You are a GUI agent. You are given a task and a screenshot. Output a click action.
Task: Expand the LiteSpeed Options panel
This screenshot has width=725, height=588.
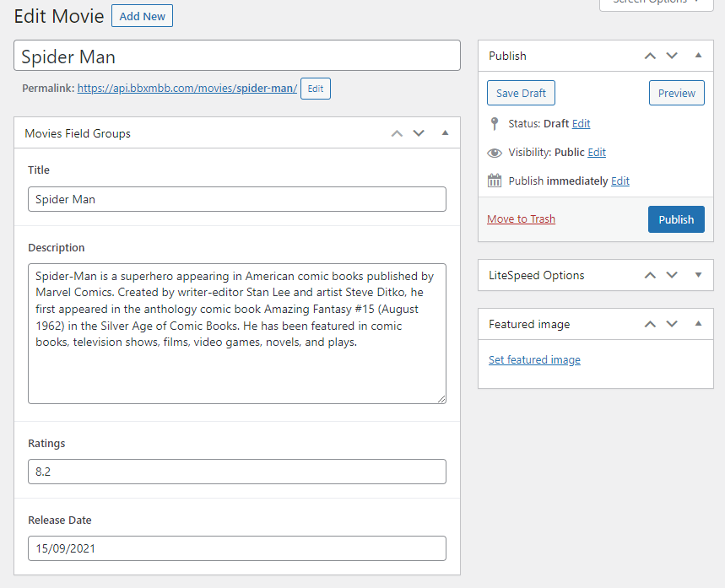pyautogui.click(x=698, y=275)
